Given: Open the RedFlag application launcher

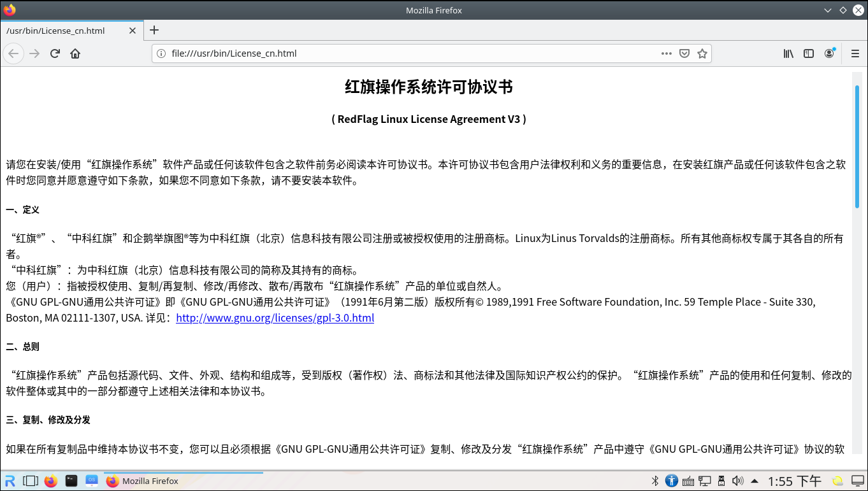Looking at the screenshot, I should (x=10, y=481).
